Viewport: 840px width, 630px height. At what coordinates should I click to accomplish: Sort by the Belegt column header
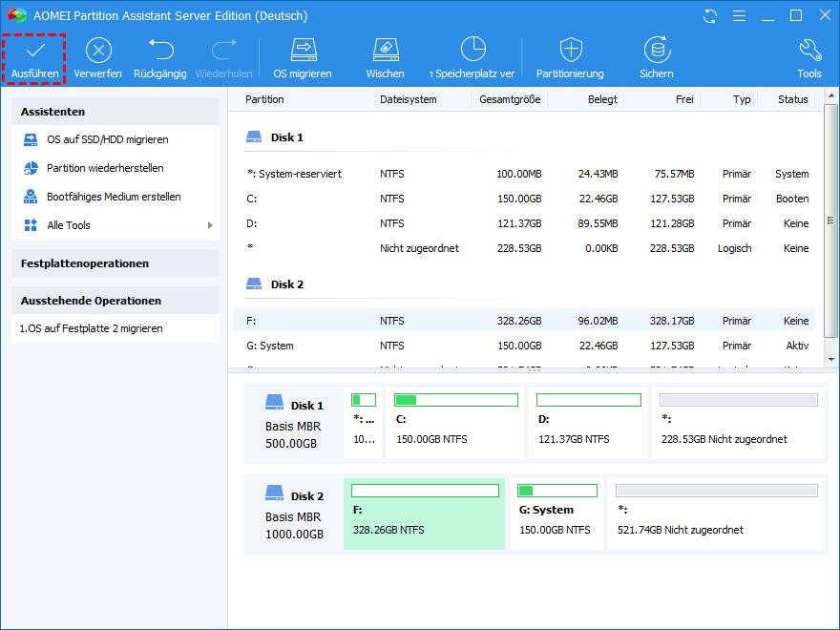coord(602,99)
